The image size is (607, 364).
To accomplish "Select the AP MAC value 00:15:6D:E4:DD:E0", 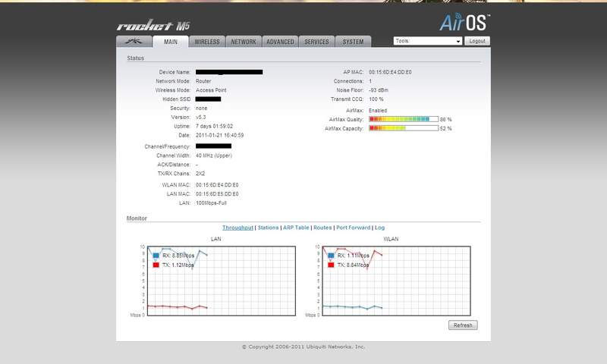I will [x=390, y=72].
